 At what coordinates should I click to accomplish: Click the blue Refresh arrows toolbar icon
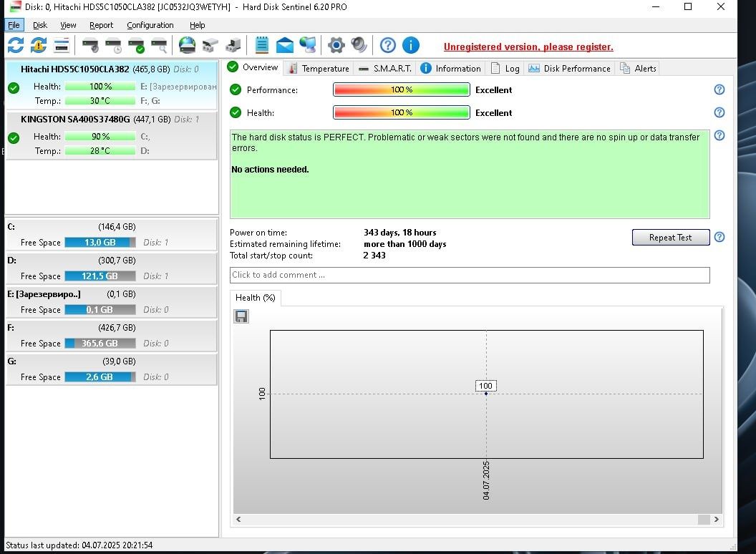point(16,46)
